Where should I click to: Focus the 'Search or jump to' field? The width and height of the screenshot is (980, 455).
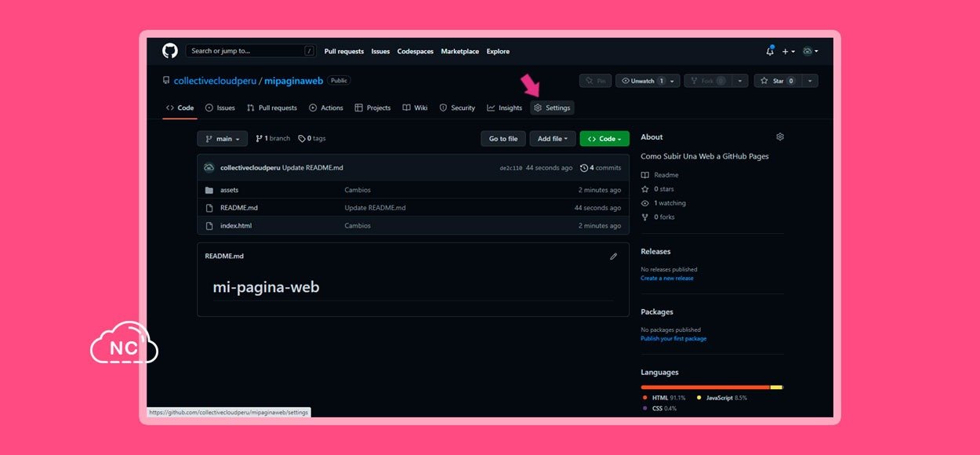251,51
